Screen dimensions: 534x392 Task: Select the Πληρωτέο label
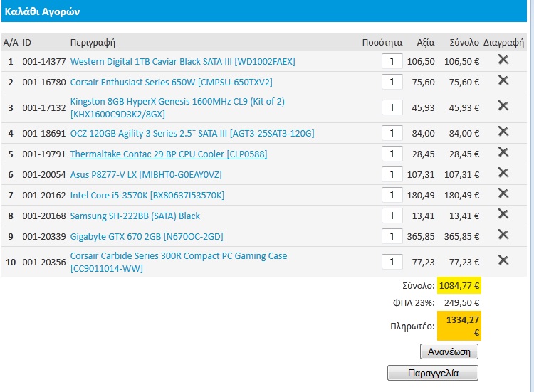click(412, 327)
